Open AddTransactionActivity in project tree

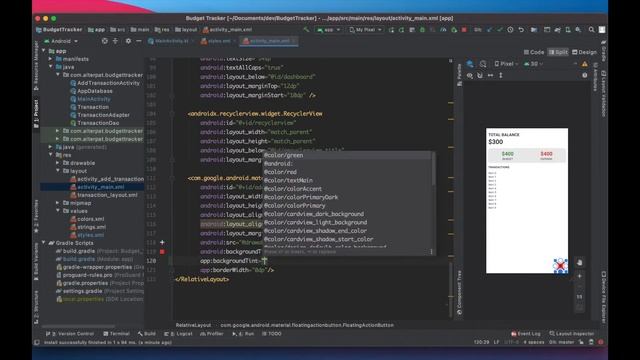coord(108,83)
